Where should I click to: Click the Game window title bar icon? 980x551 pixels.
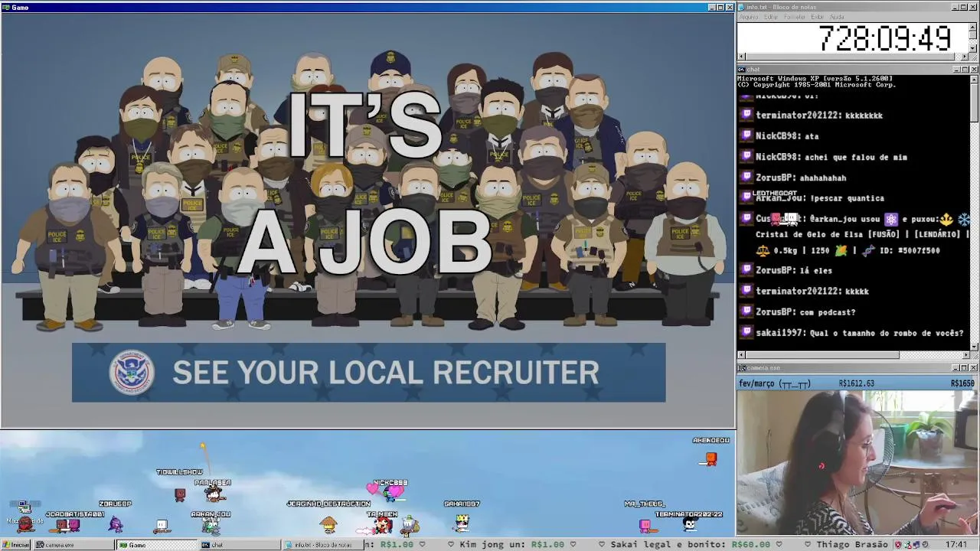(6, 8)
